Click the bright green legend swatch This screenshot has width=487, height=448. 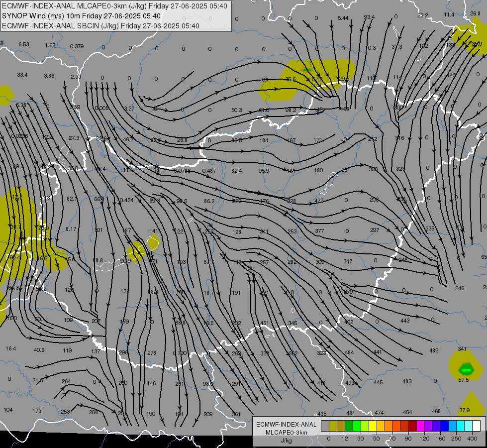357,426
